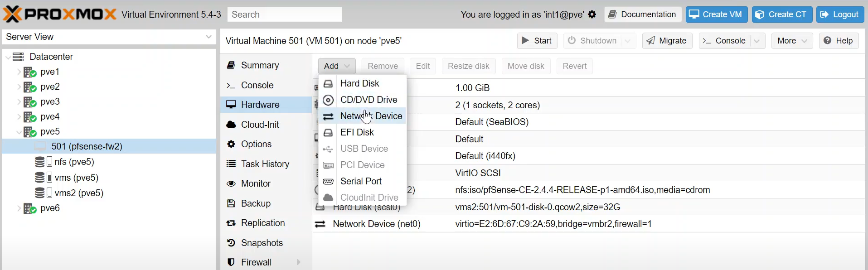Viewport: 868px width, 270px height.
Task: Expand the pve1 node
Action: [x=19, y=72]
